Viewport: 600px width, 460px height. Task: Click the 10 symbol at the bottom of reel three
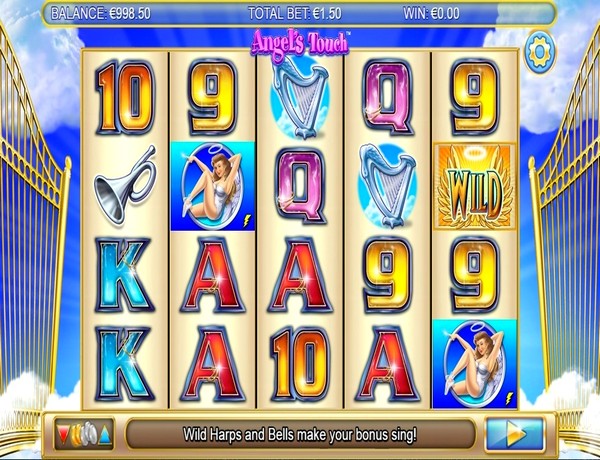point(300,364)
